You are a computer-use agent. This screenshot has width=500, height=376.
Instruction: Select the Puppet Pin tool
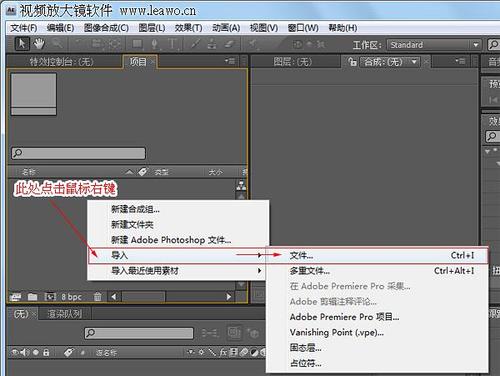pyautogui.click(x=254, y=44)
